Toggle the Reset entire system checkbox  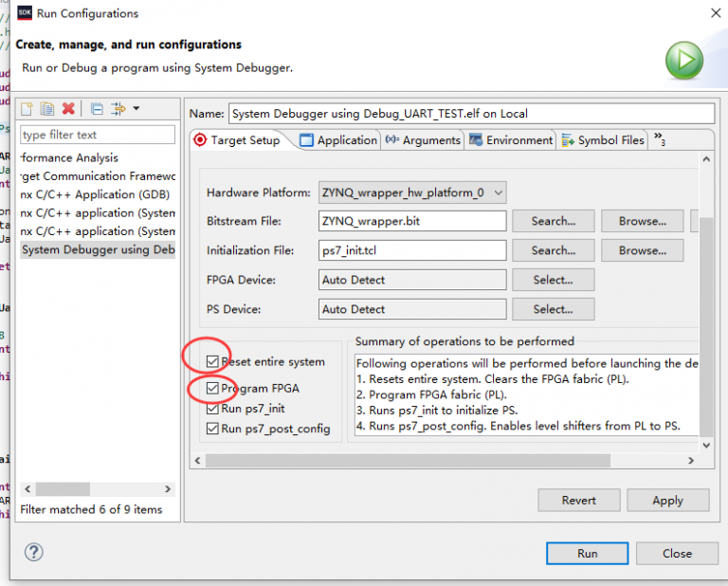click(x=212, y=361)
